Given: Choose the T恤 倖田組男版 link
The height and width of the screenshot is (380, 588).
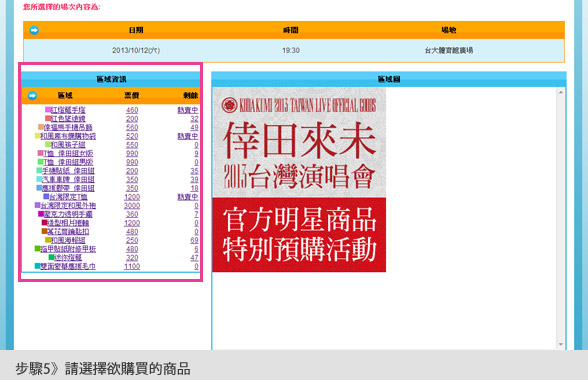Looking at the screenshot, I should [x=68, y=162].
